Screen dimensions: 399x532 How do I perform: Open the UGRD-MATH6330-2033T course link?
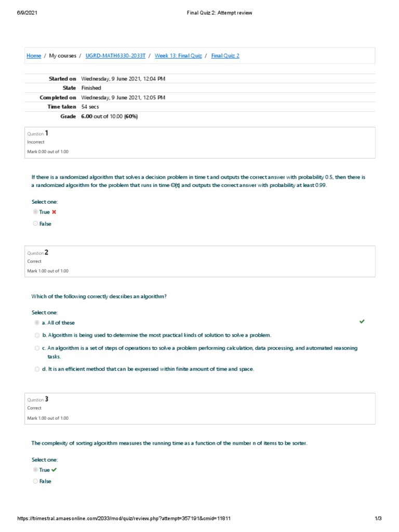click(x=115, y=56)
